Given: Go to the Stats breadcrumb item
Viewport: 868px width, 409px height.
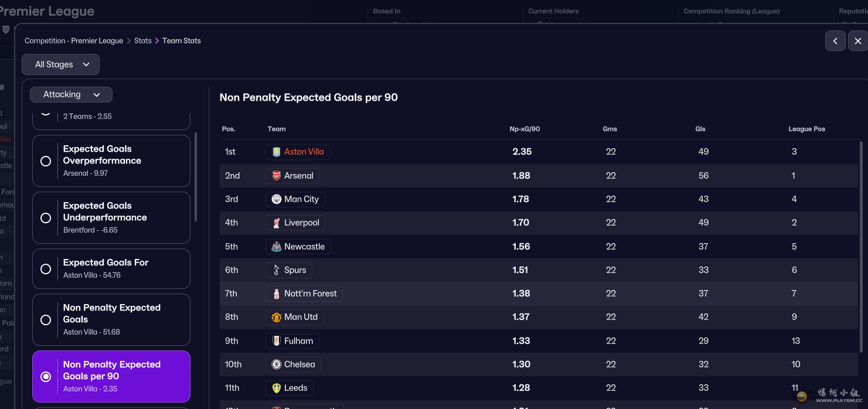Looking at the screenshot, I should tap(142, 41).
